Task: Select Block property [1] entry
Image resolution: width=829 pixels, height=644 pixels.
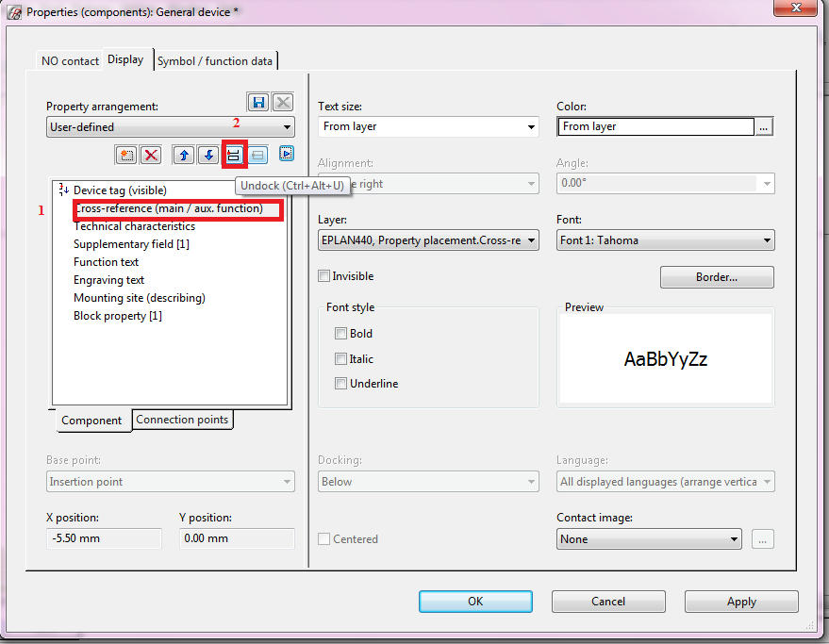Action: point(117,316)
